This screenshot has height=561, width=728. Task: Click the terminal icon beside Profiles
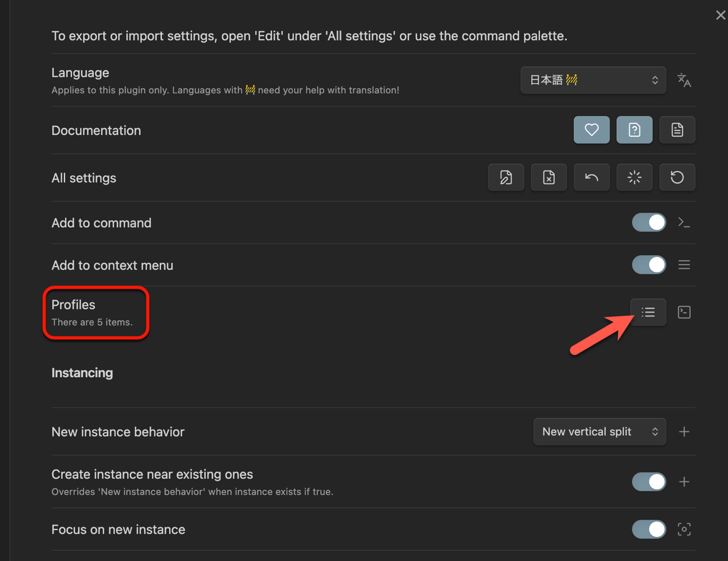coord(684,312)
